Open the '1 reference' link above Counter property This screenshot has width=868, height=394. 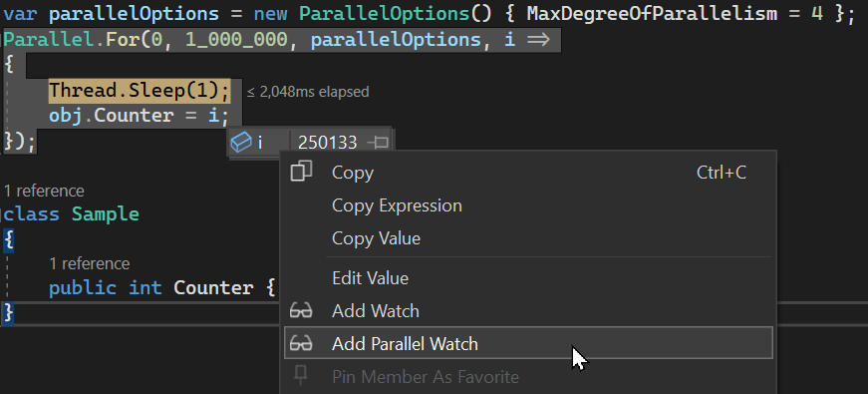pyautogui.click(x=89, y=263)
